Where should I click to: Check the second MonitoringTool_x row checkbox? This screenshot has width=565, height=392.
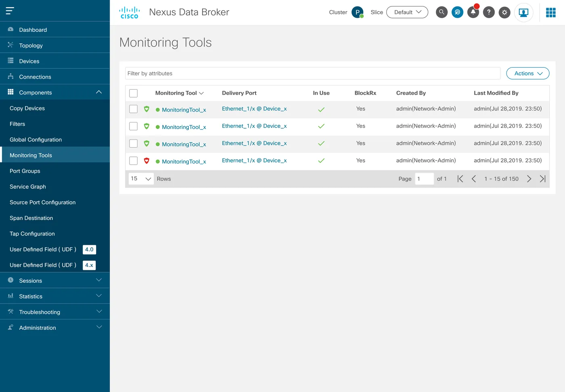tap(134, 126)
